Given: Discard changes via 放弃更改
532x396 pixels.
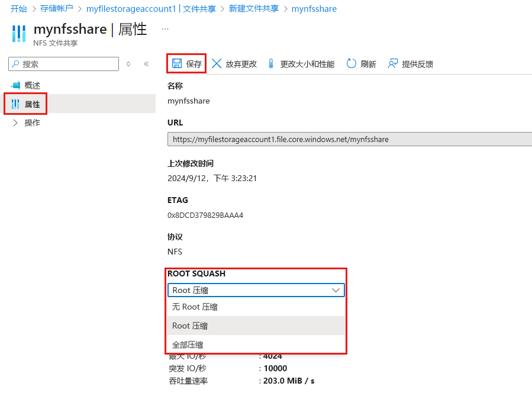Looking at the screenshot, I should pos(234,63).
